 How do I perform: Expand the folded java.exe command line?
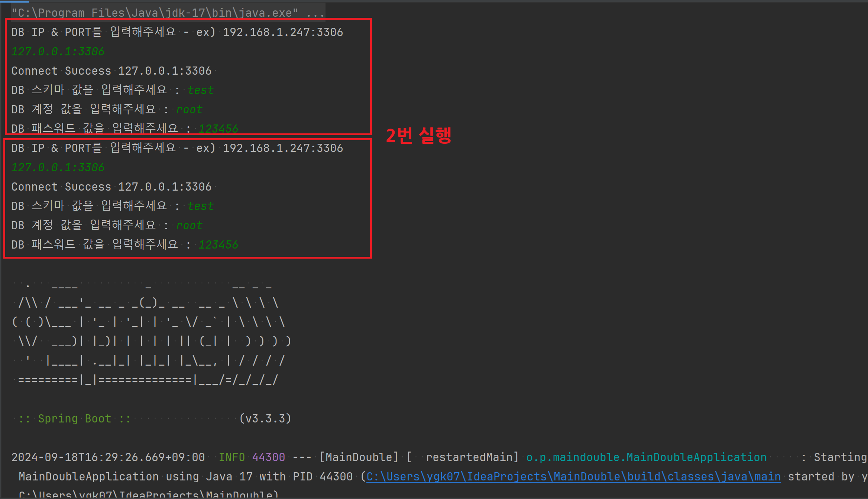pos(315,13)
